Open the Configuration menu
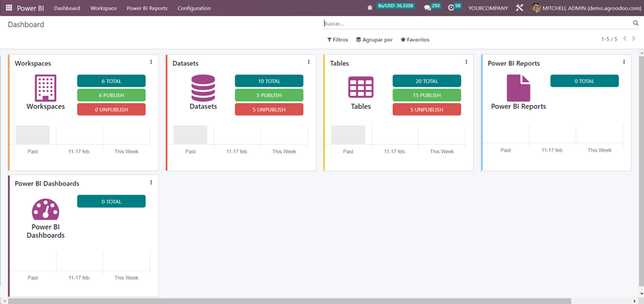 coord(194,8)
